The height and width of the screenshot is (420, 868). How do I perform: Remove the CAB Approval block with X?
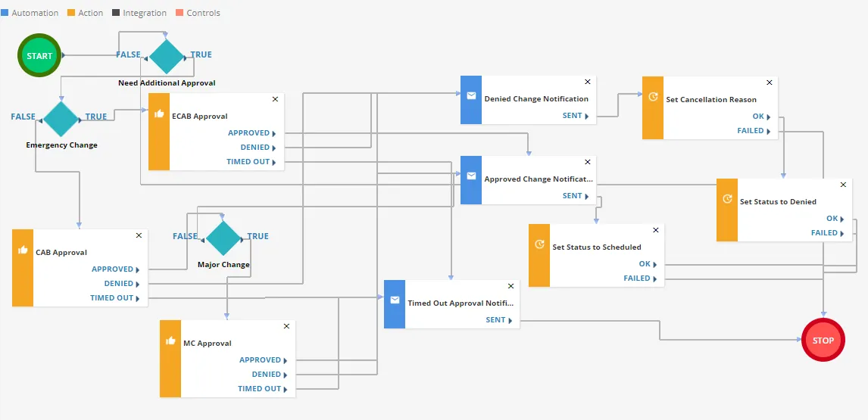point(139,235)
